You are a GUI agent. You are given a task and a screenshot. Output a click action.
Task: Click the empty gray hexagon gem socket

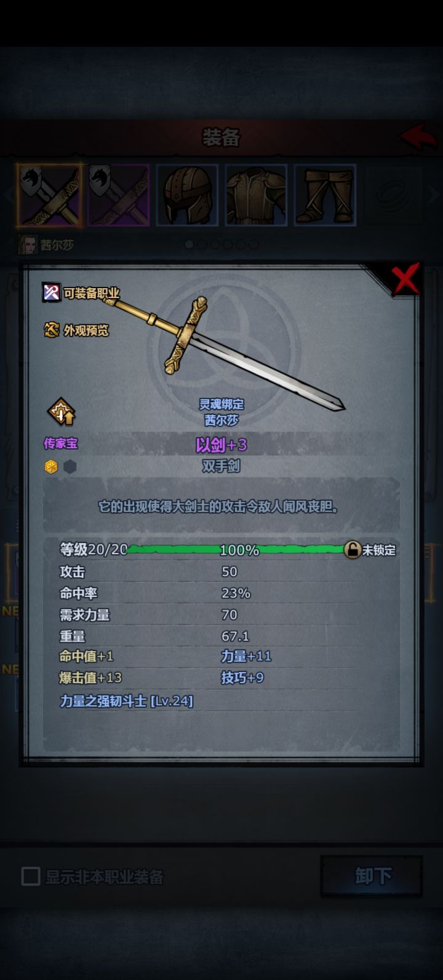(70, 467)
